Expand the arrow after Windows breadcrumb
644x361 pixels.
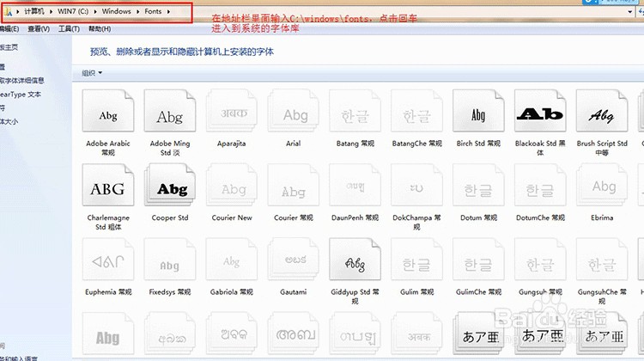coord(137,11)
